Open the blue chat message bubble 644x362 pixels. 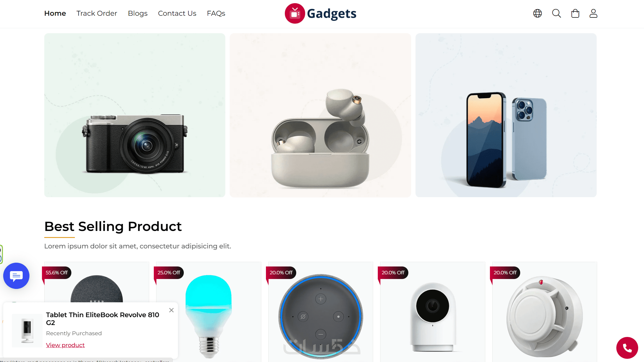[16, 276]
